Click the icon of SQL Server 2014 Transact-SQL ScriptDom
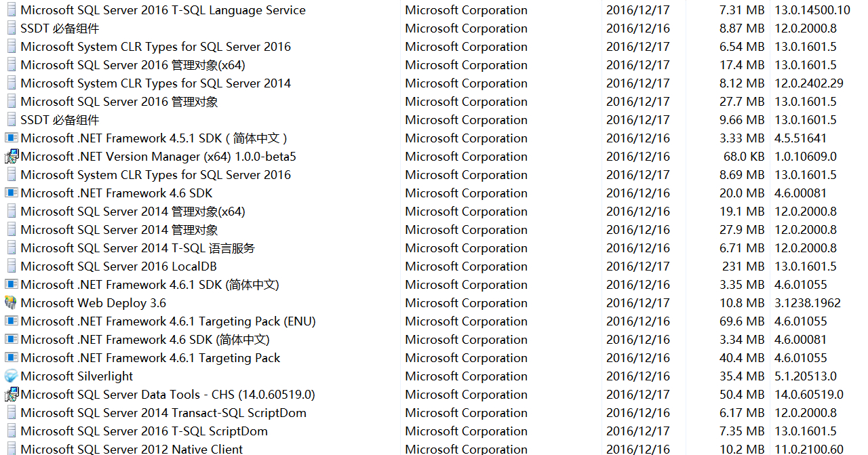Screen dimensions: 868x455 point(11,412)
